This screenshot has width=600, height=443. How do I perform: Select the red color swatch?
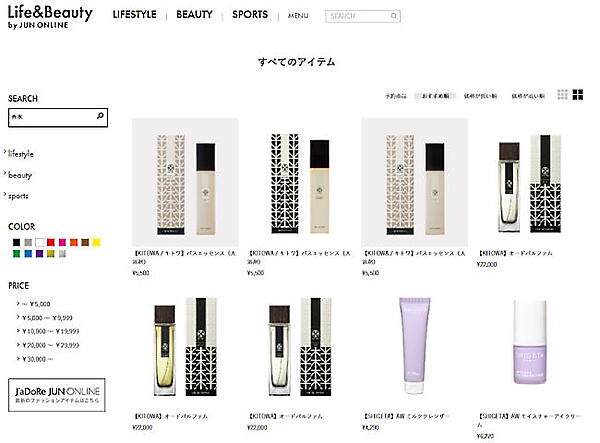[x=51, y=242]
